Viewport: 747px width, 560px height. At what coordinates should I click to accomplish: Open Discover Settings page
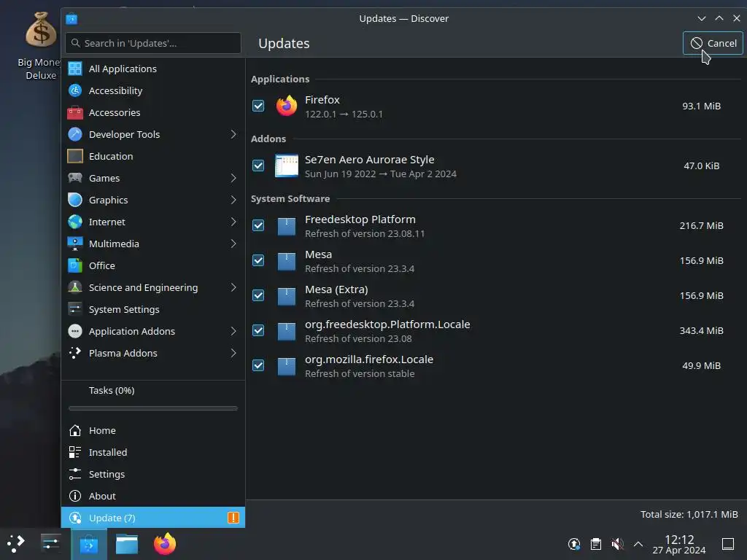point(153,474)
